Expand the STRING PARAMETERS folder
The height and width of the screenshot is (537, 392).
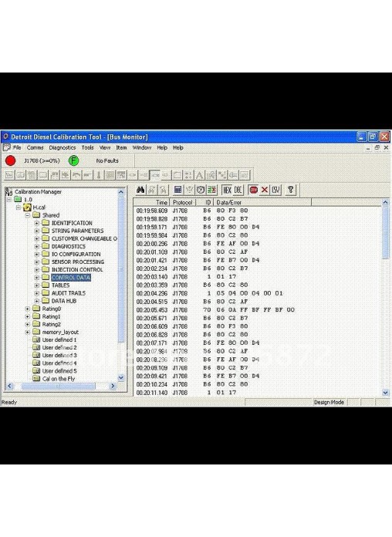click(x=37, y=231)
